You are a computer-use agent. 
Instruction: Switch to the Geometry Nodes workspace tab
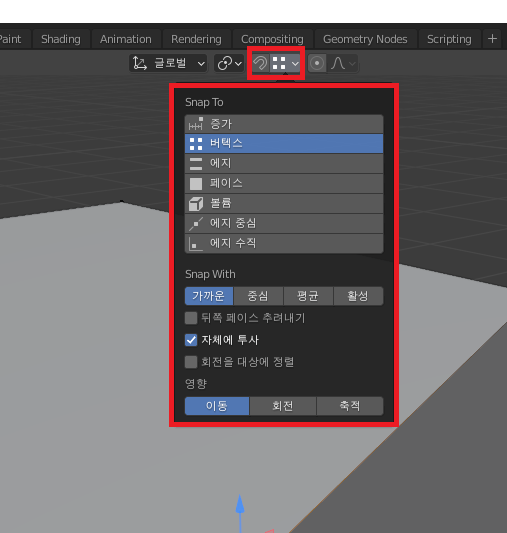click(365, 39)
